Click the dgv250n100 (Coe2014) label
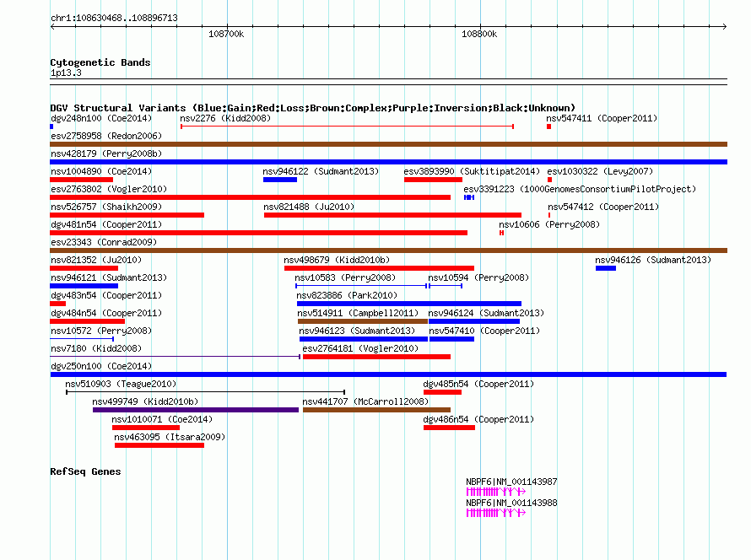This screenshot has width=751, height=560. click(101, 366)
